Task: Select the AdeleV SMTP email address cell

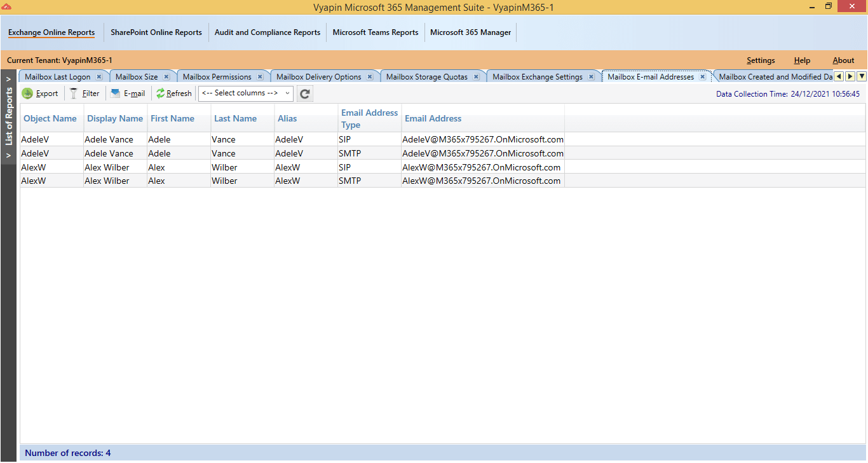Action: coord(483,153)
